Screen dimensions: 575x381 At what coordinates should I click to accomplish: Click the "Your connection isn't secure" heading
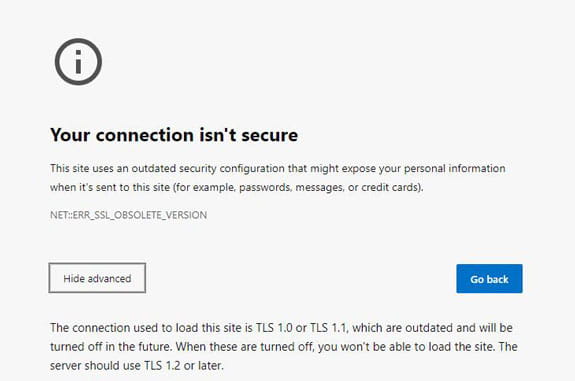click(x=174, y=135)
